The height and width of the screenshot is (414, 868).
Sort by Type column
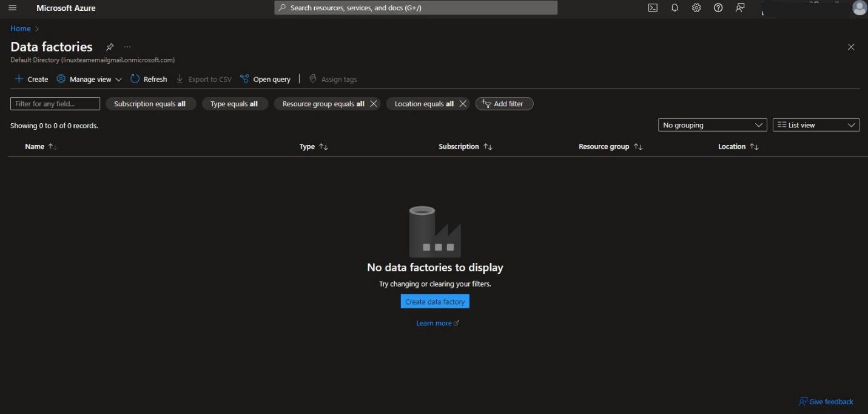[x=314, y=146]
